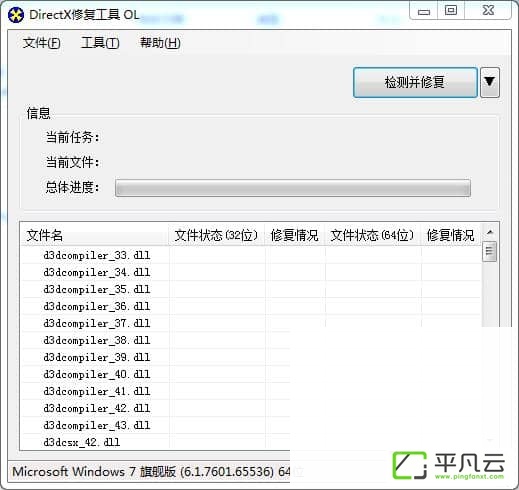The height and width of the screenshot is (490, 519).
Task: Click the 检测并修复 button
Action: 415,82
